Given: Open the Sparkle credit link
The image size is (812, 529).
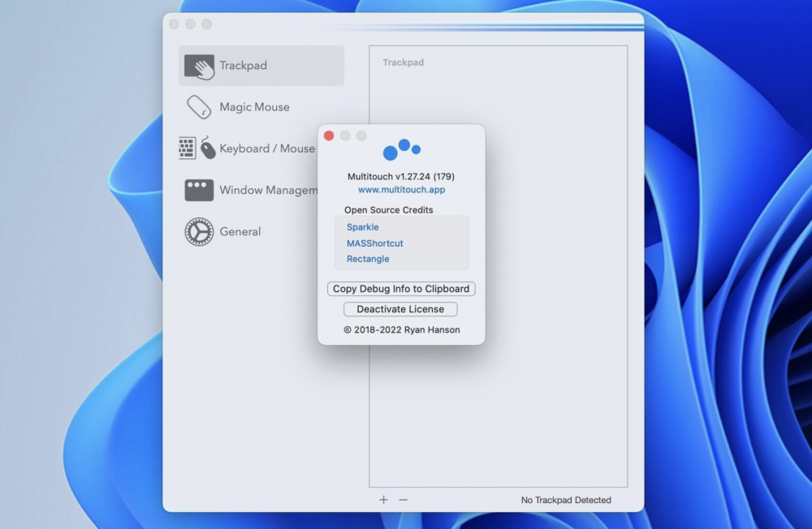Looking at the screenshot, I should [362, 226].
